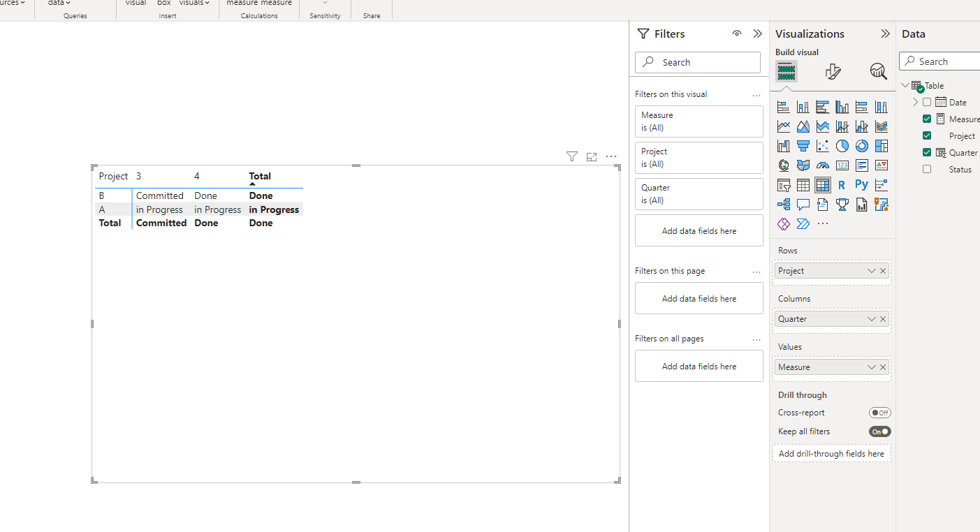Click the filter funnel icon above matrix
980x532 pixels.
click(572, 157)
